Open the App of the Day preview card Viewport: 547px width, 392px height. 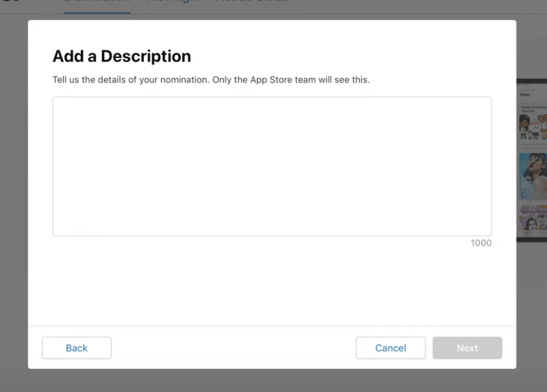(x=532, y=175)
